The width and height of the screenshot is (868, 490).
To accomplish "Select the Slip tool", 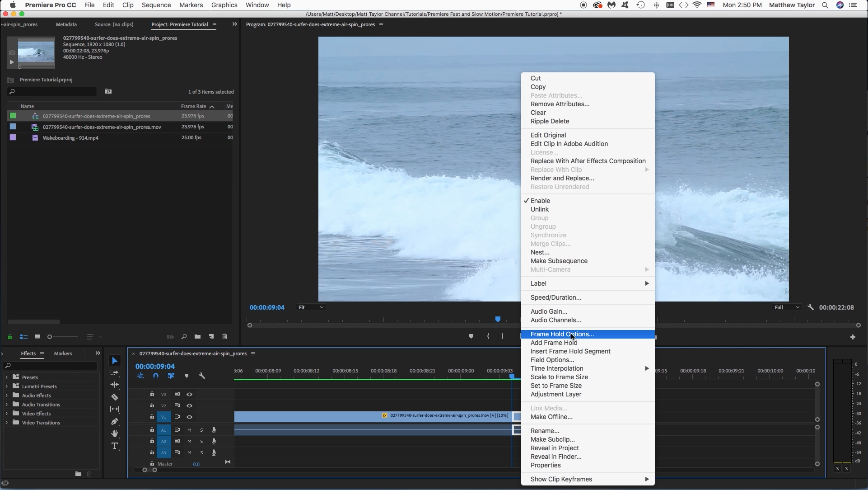I will click(115, 409).
